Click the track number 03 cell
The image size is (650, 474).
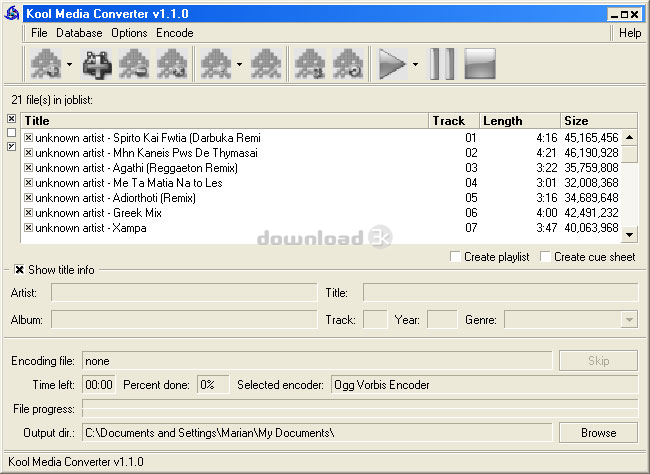pyautogui.click(x=471, y=168)
